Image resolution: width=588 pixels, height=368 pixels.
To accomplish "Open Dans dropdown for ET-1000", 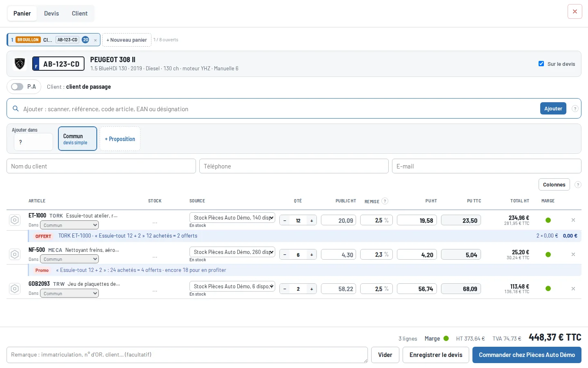I will [69, 225].
